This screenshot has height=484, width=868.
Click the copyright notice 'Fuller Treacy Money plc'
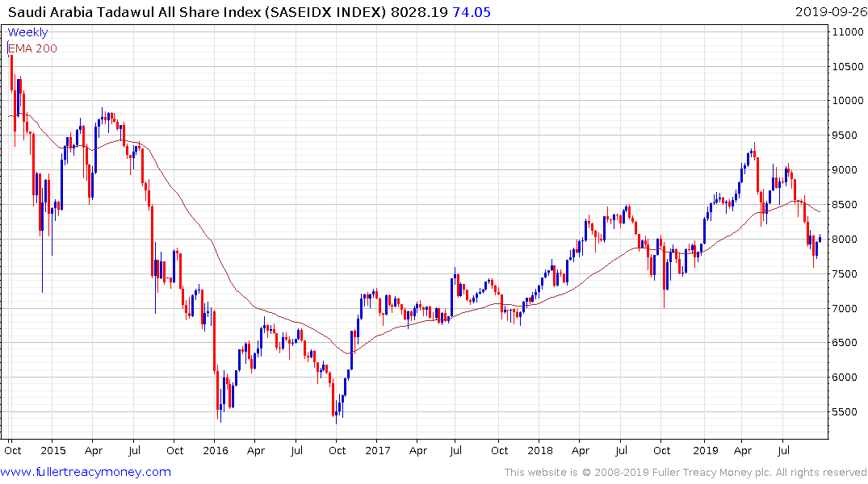pyautogui.click(x=711, y=473)
